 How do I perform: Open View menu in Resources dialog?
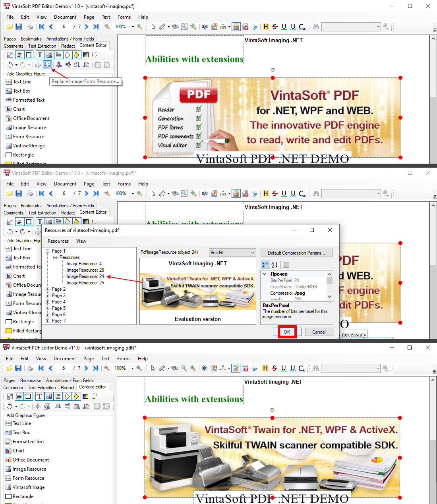[x=81, y=241]
